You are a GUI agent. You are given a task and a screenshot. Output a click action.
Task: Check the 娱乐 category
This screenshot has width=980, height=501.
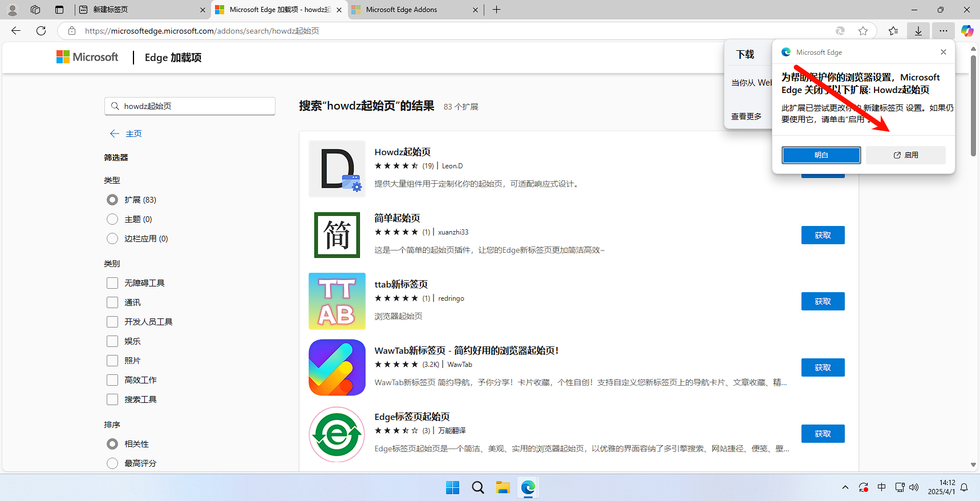coord(112,341)
